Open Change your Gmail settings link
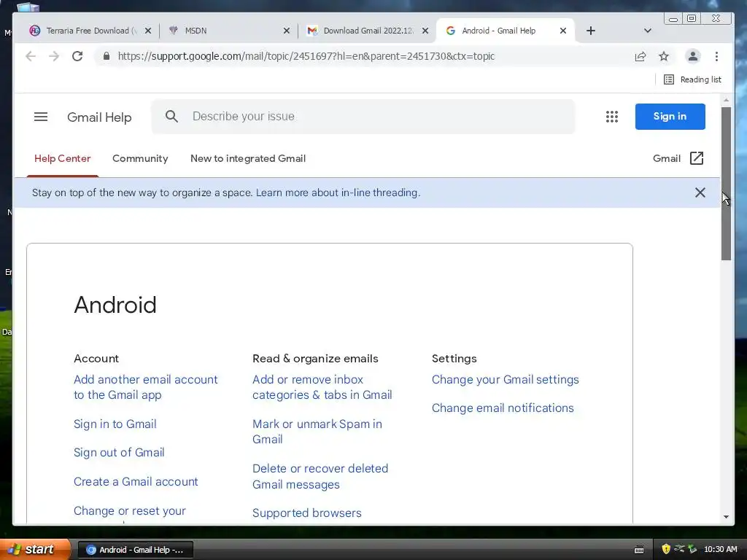Viewport: 747px width, 560px height. point(505,379)
